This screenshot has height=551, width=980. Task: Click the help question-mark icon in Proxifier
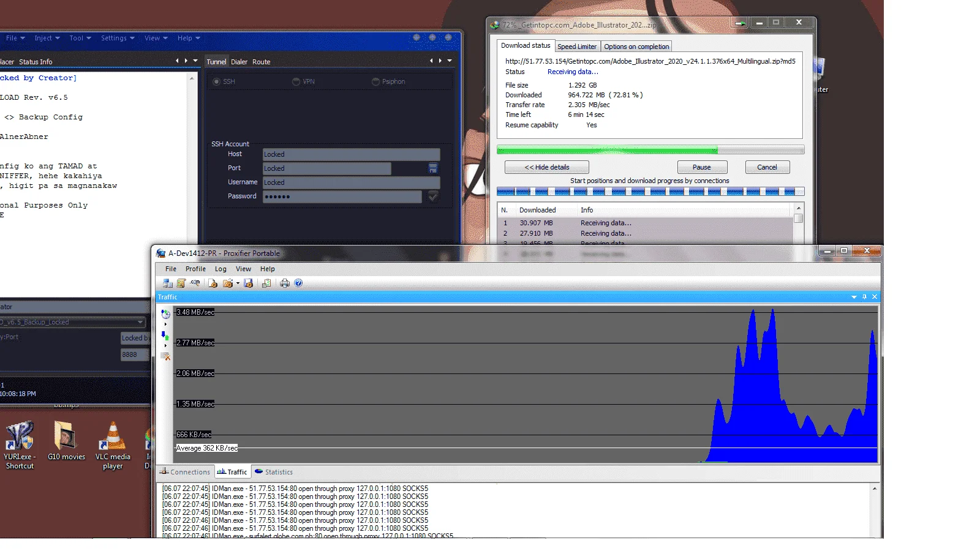coord(298,283)
